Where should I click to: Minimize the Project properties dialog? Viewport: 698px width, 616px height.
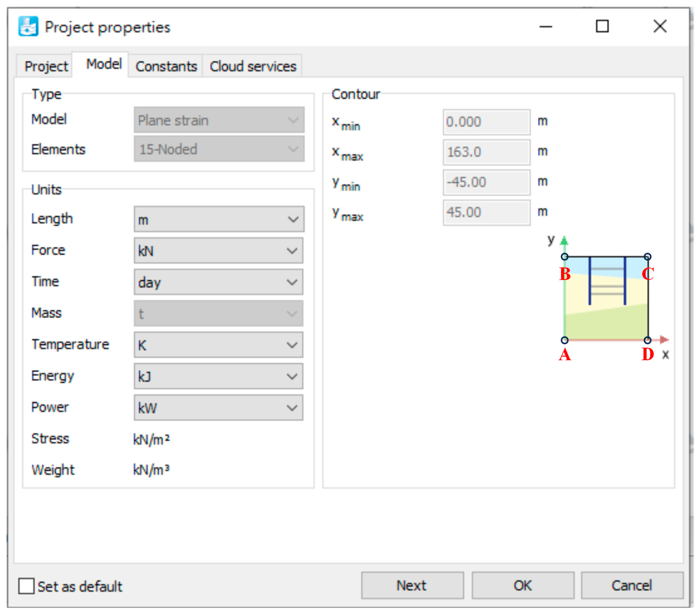[545, 26]
